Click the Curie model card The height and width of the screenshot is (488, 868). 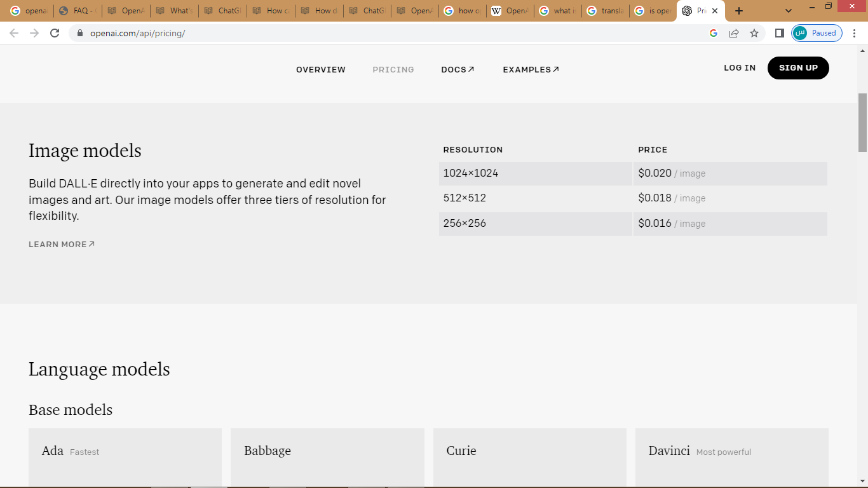pos(530,457)
